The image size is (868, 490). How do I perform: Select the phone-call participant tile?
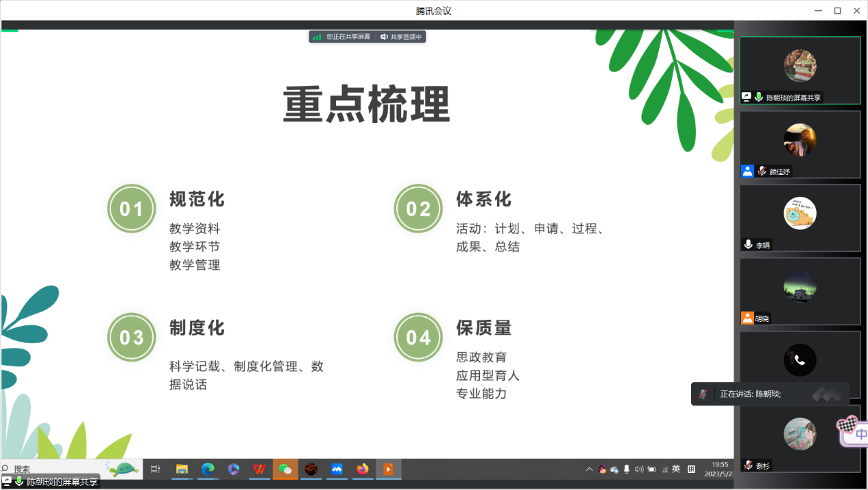point(800,360)
